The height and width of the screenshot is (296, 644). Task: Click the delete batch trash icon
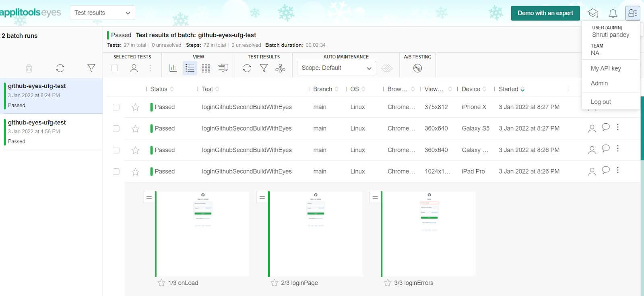pos(29,68)
